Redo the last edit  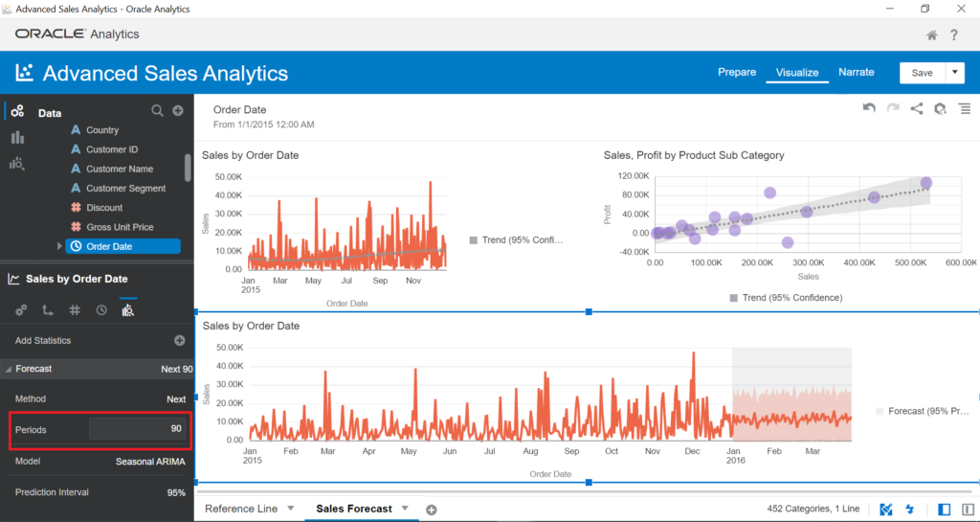pos(893,108)
